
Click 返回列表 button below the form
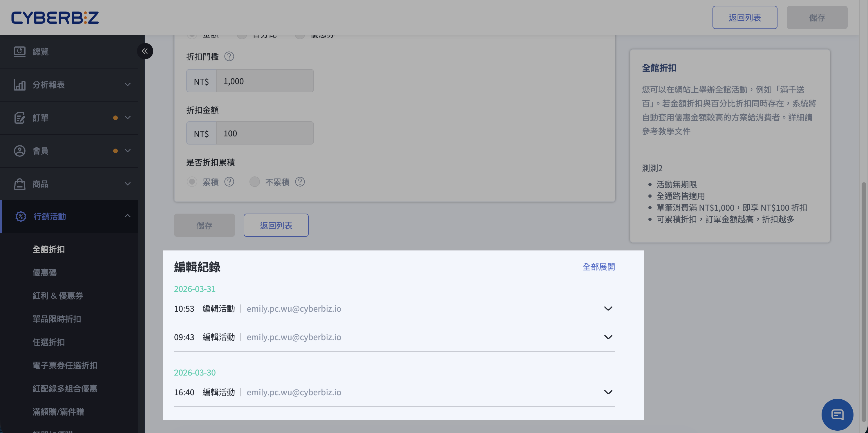pyautogui.click(x=276, y=225)
